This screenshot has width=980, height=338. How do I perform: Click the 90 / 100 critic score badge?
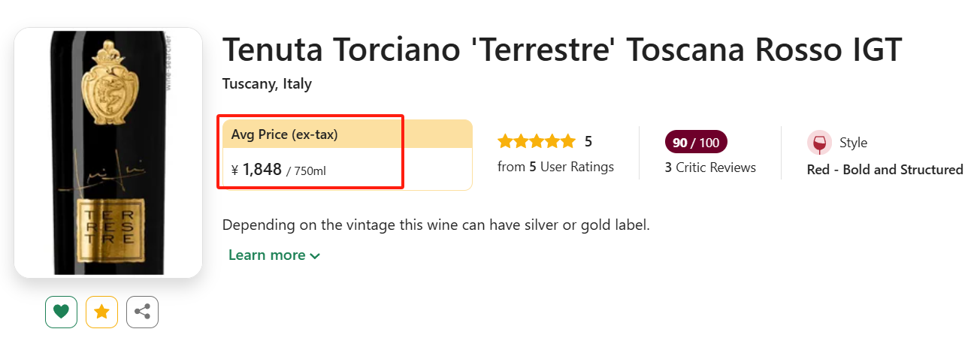[696, 142]
